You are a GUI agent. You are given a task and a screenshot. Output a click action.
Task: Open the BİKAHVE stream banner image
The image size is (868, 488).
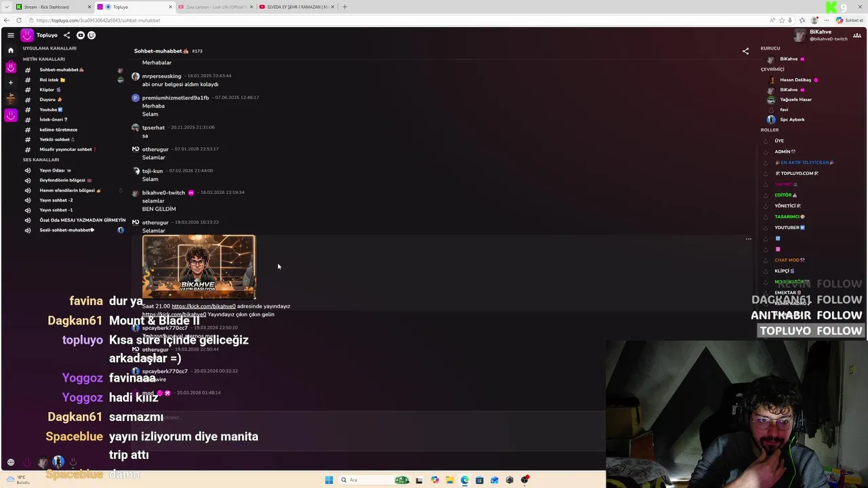click(x=199, y=267)
